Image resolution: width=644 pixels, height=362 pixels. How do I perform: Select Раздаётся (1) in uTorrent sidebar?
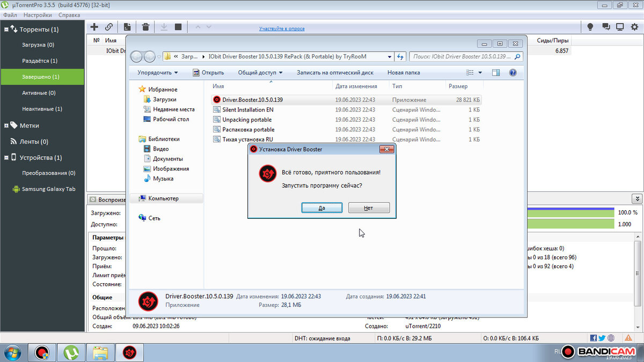(x=42, y=61)
